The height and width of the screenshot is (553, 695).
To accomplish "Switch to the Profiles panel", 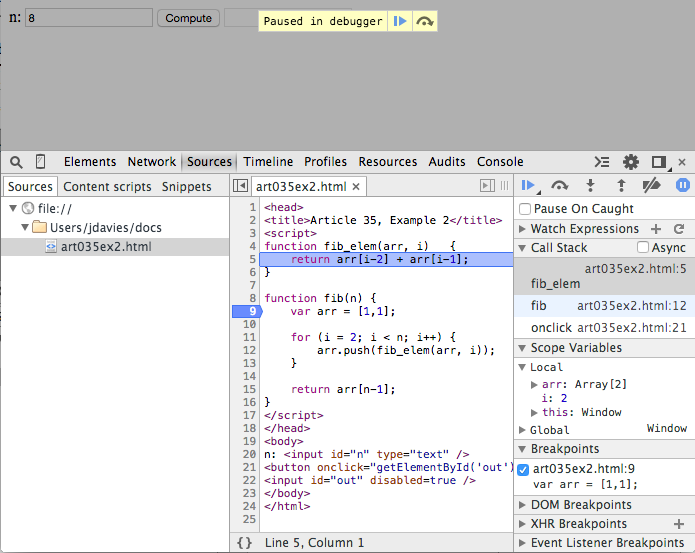I will (325, 162).
